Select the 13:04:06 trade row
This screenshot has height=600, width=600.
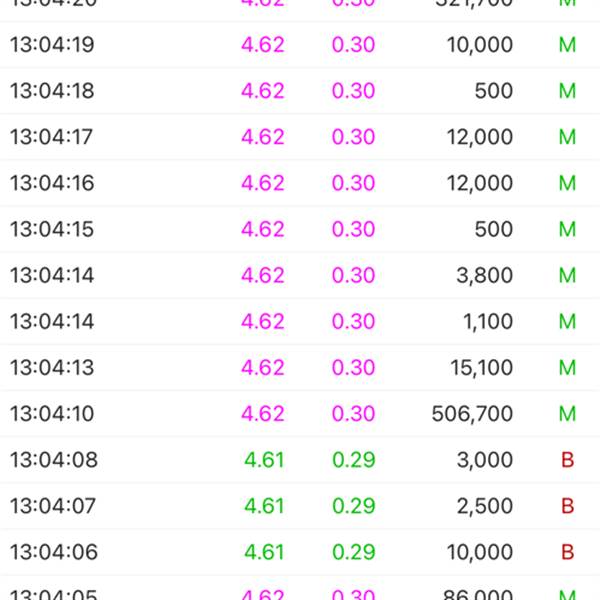point(300,552)
